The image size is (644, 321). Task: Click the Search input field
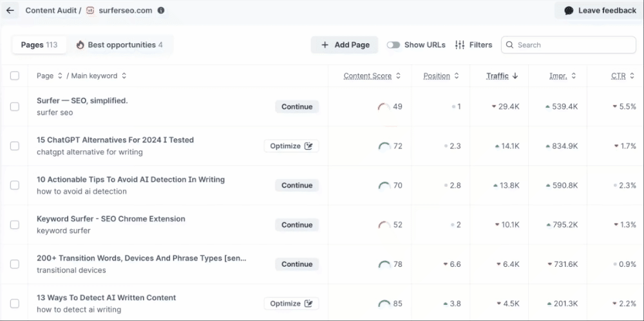(x=569, y=45)
